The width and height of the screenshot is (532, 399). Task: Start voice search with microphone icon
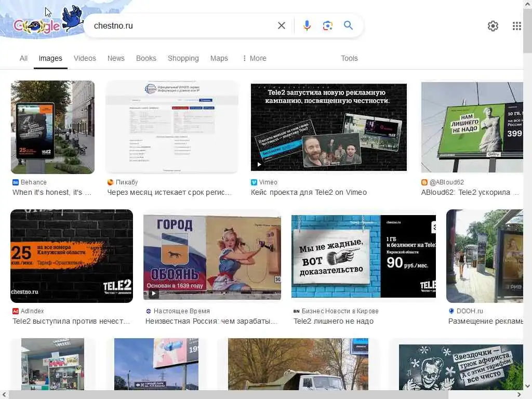pyautogui.click(x=307, y=25)
